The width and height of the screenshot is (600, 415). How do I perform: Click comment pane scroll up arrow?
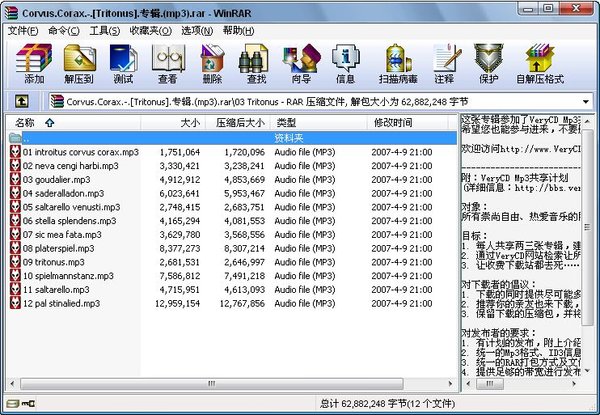click(587, 122)
